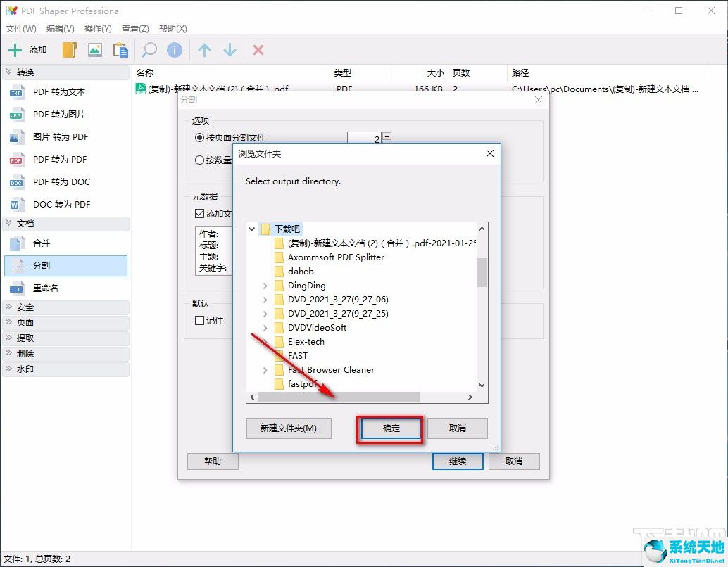This screenshot has width=728, height=567.
Task: Open the 查看(Z) menu
Action: tap(136, 28)
